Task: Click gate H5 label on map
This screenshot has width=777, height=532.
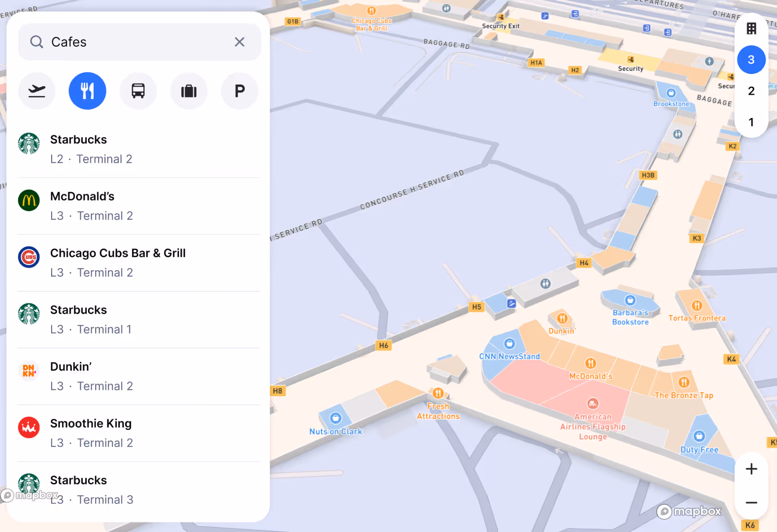Action: pos(476,307)
